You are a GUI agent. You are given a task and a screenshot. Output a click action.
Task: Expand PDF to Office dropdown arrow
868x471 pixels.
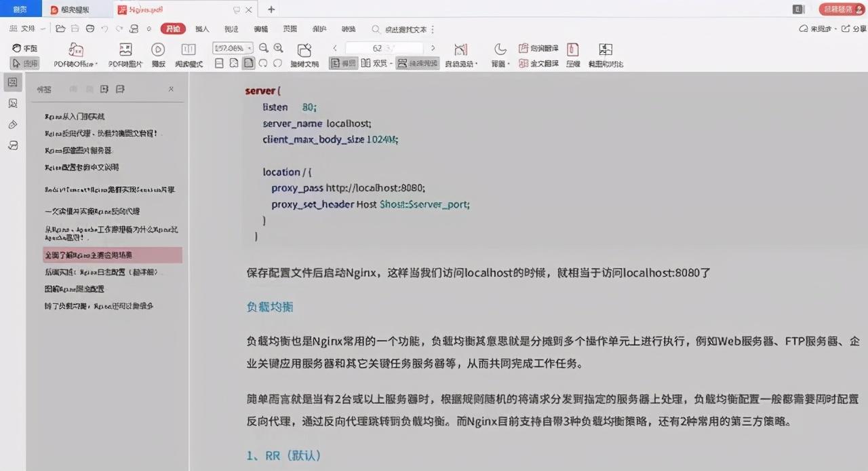point(97,64)
